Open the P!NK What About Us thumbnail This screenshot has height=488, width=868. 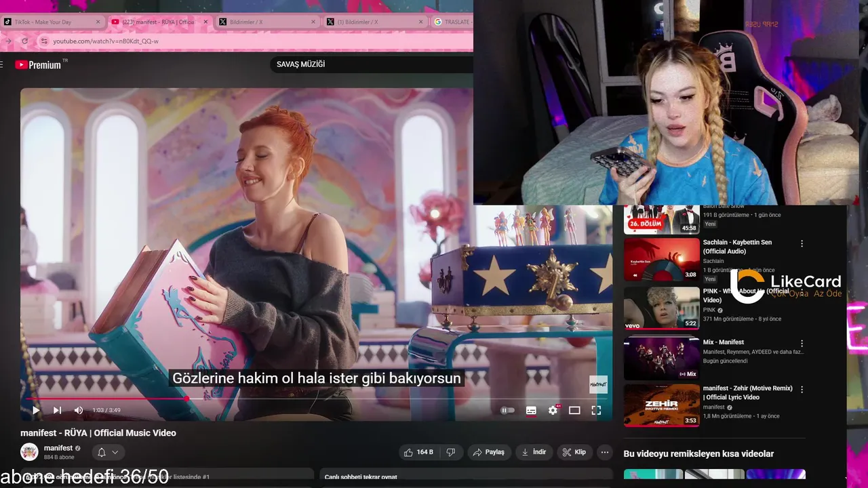point(661,308)
